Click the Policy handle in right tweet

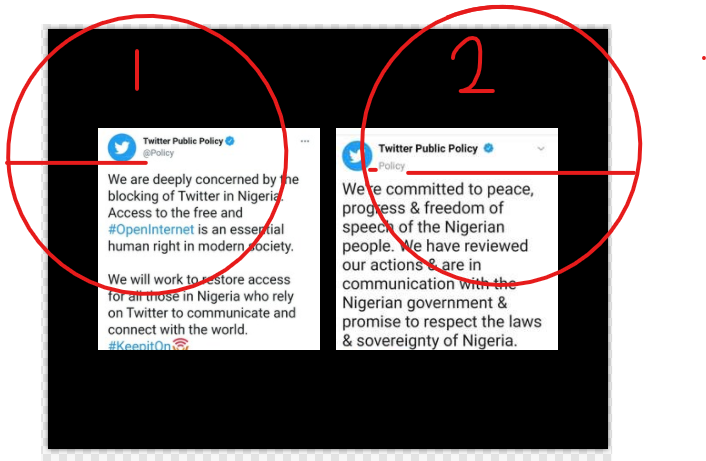coord(392,166)
